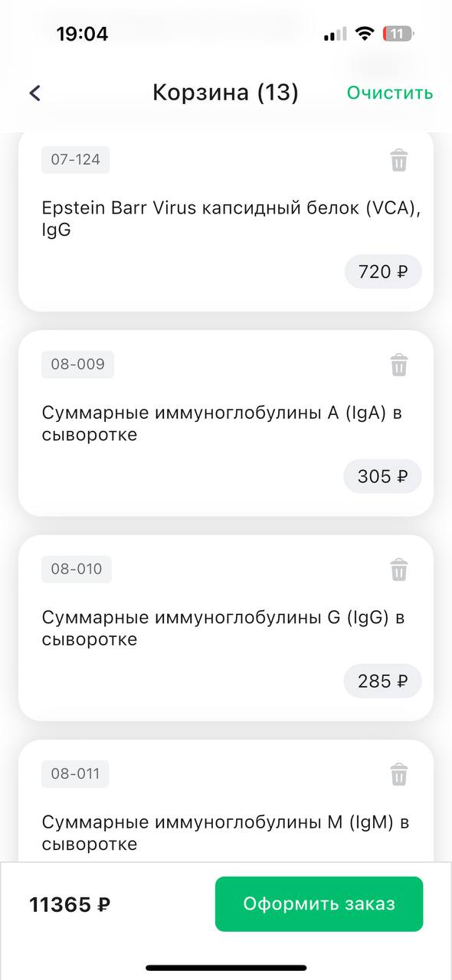The width and height of the screenshot is (452, 980).
Task: Delete Epstein Barr Virus VCA IgG item
Action: (x=399, y=161)
